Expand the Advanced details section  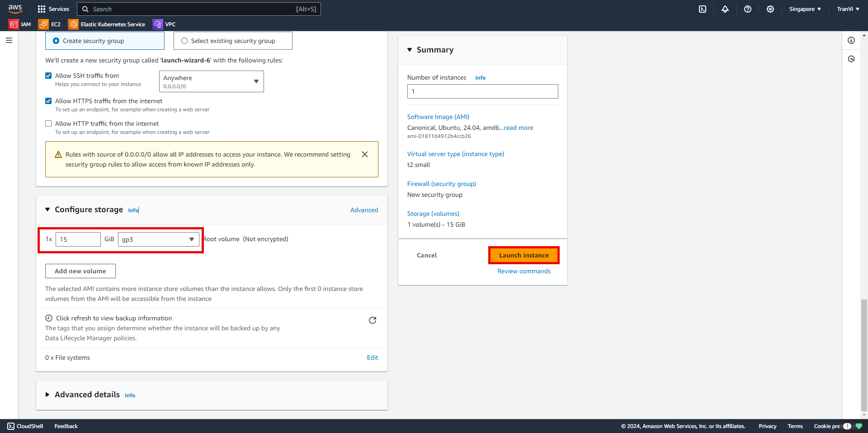47,395
